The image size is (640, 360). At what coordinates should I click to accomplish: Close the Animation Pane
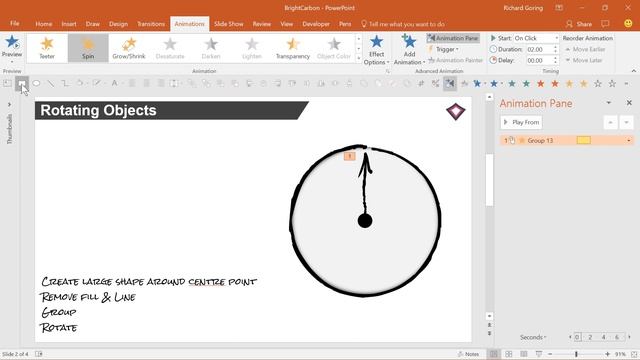pos(629,103)
